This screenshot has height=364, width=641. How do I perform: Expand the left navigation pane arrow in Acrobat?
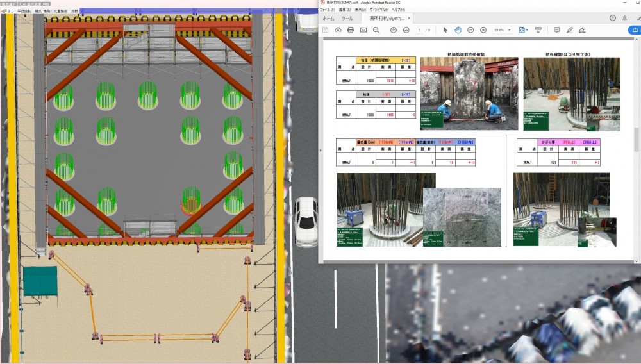320,151
